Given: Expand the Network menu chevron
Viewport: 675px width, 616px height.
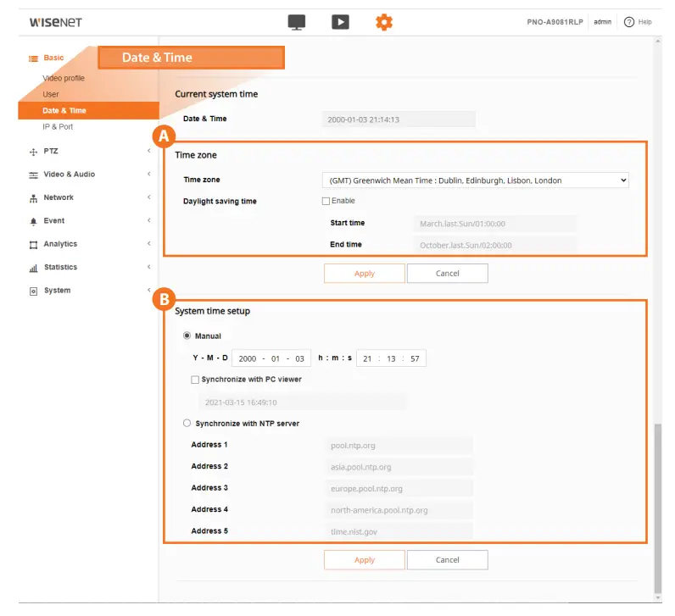Looking at the screenshot, I should point(149,197).
